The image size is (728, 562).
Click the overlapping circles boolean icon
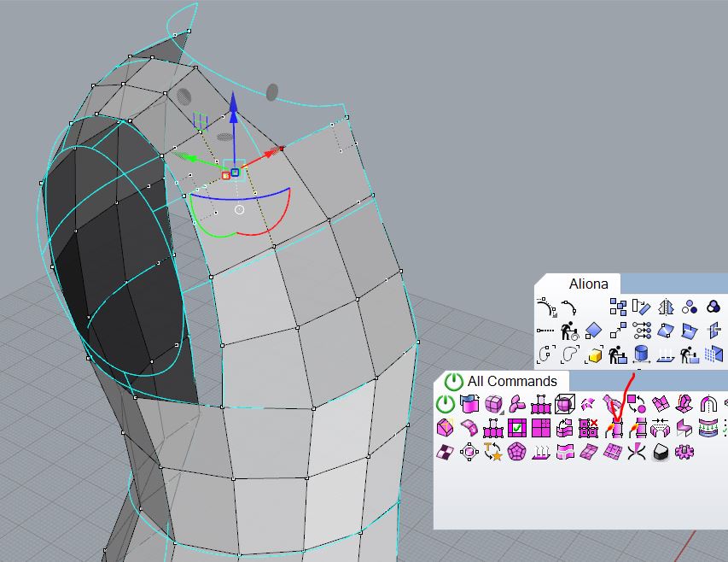tap(713, 307)
